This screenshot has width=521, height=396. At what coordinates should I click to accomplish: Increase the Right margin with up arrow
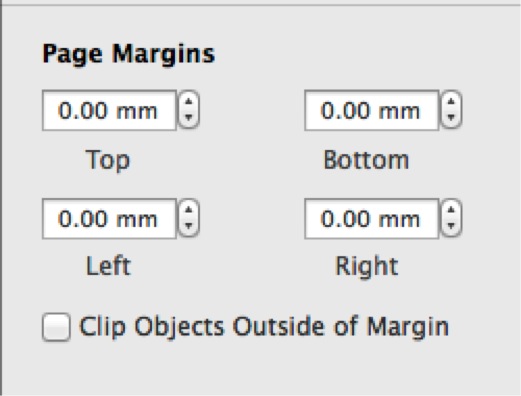(451, 210)
